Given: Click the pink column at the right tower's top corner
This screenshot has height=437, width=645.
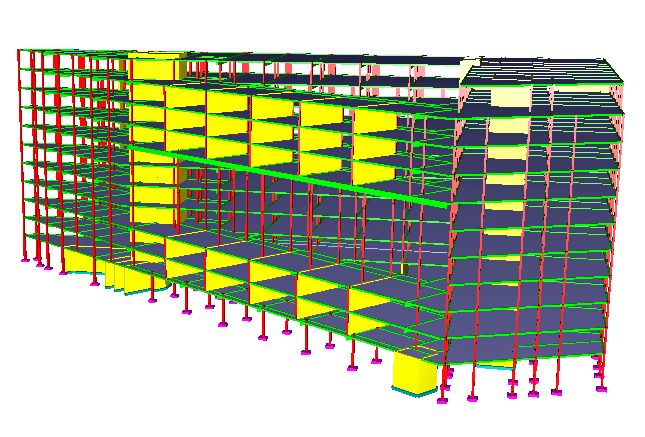Looking at the screenshot, I should [619, 97].
